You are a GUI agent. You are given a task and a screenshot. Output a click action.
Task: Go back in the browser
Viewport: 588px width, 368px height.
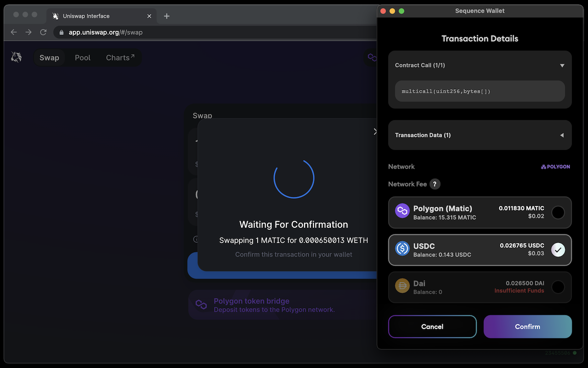click(x=14, y=32)
